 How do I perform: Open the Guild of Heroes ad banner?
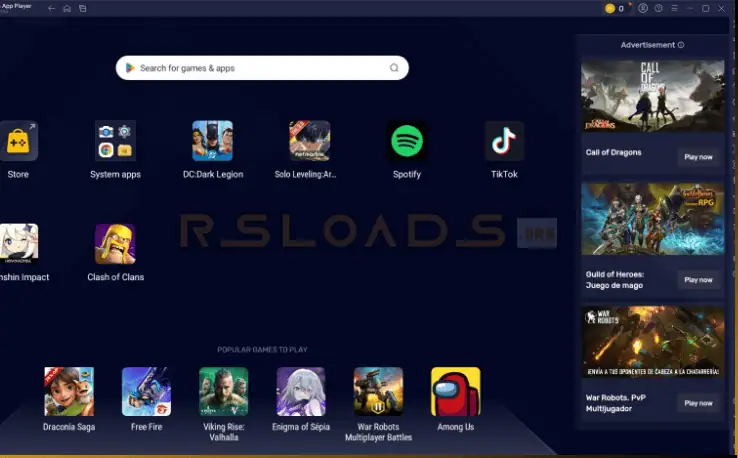(x=653, y=219)
